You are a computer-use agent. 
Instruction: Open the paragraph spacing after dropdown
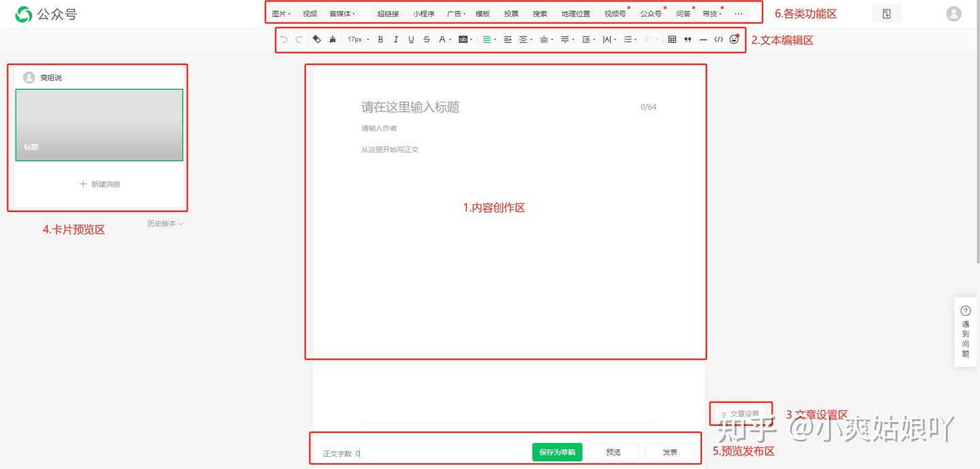coord(567,39)
